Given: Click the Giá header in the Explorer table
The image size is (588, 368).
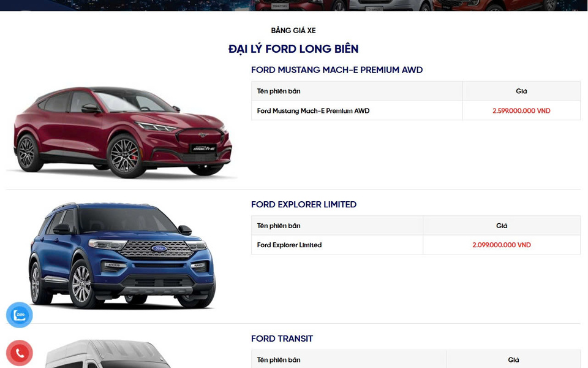Looking at the screenshot, I should [502, 225].
